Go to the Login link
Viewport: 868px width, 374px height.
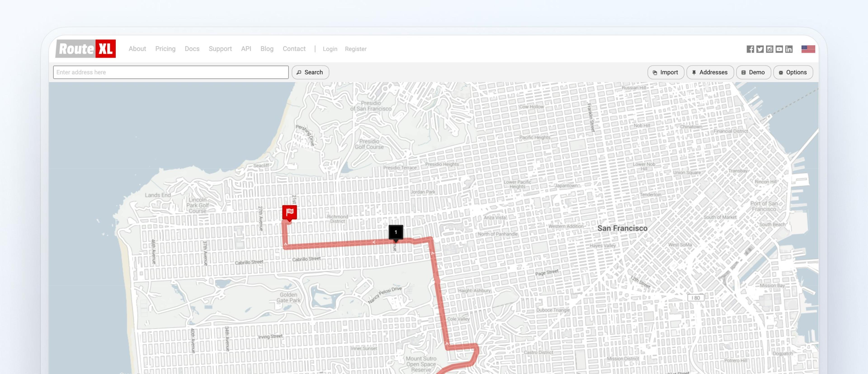pos(330,49)
